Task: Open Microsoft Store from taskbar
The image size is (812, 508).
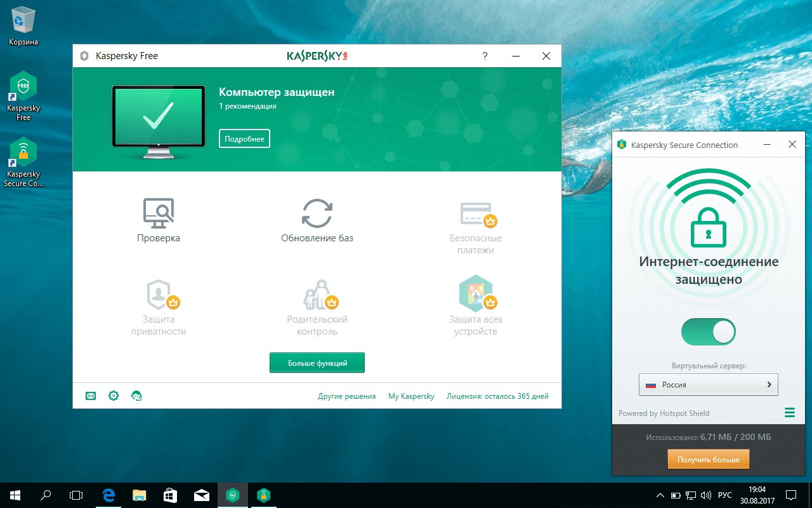Action: 170,495
